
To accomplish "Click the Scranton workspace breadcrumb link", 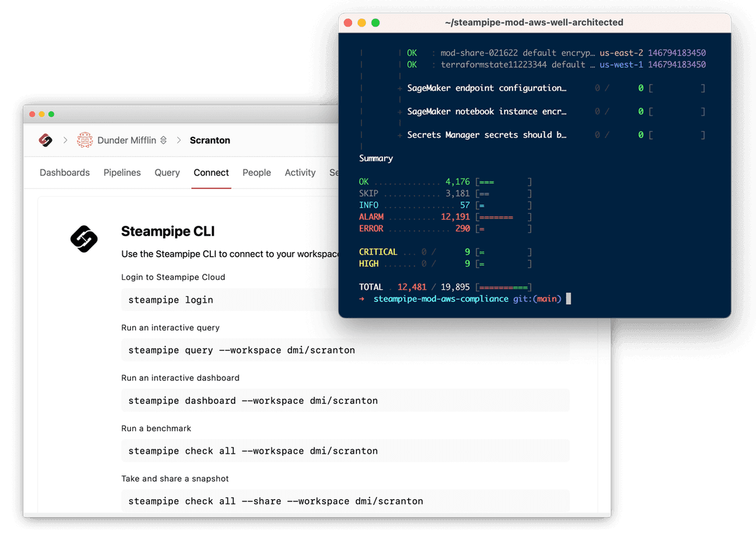I will point(210,140).
